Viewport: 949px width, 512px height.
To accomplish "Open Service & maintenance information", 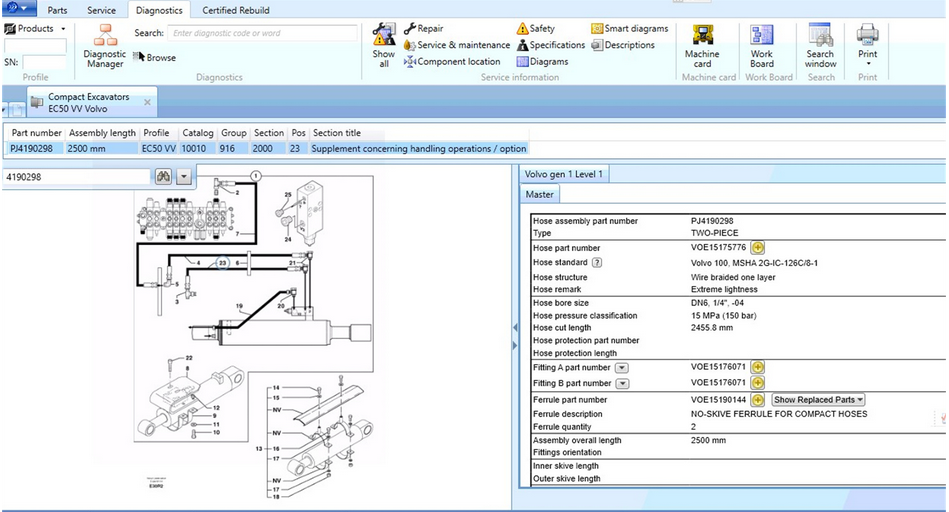I will pyautogui.click(x=457, y=45).
